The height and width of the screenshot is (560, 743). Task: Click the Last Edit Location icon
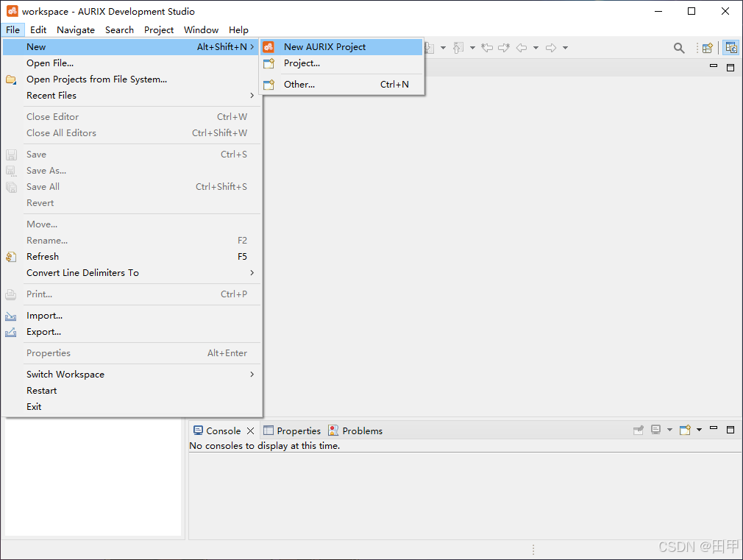487,47
